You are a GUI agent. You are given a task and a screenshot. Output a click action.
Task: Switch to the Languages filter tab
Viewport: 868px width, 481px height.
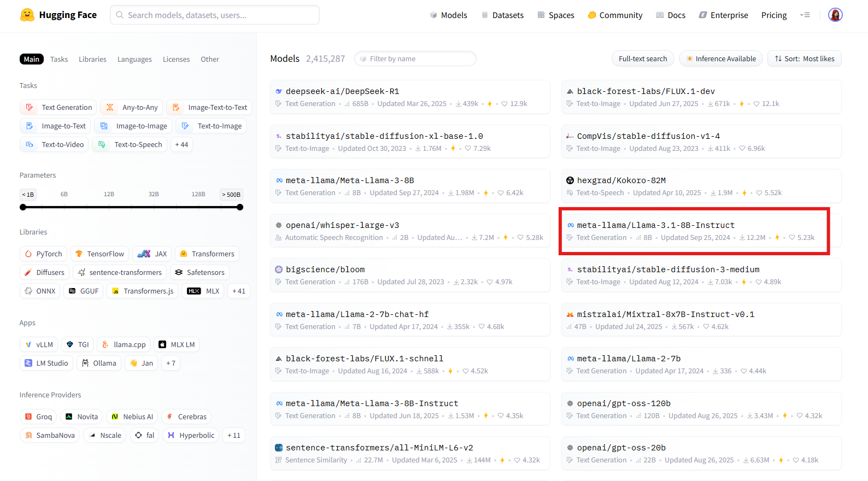[x=134, y=59]
